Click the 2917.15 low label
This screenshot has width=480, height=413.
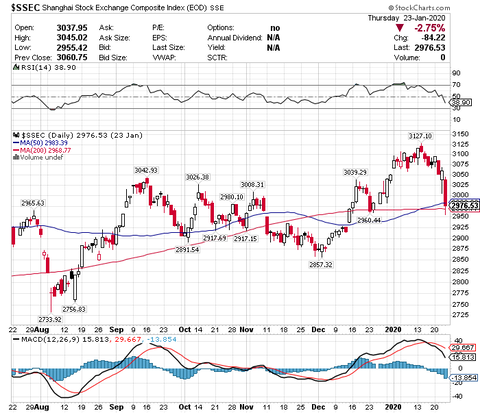tap(245, 239)
